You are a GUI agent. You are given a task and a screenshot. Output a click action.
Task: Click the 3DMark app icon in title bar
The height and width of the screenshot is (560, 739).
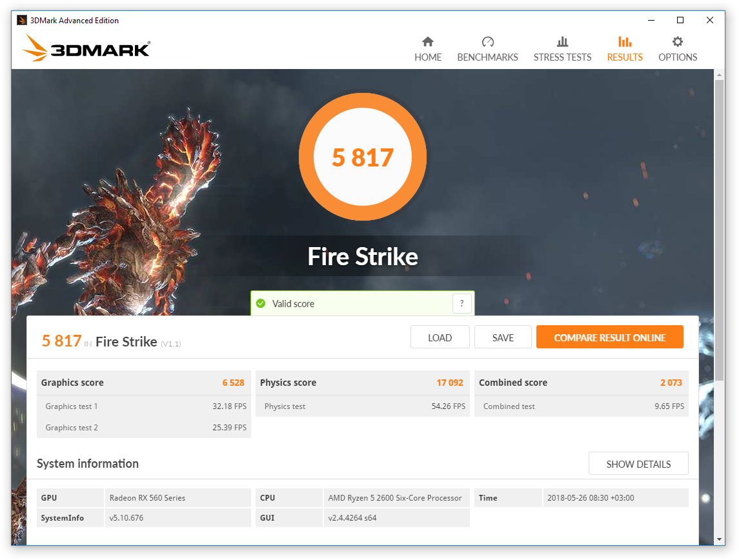point(22,20)
